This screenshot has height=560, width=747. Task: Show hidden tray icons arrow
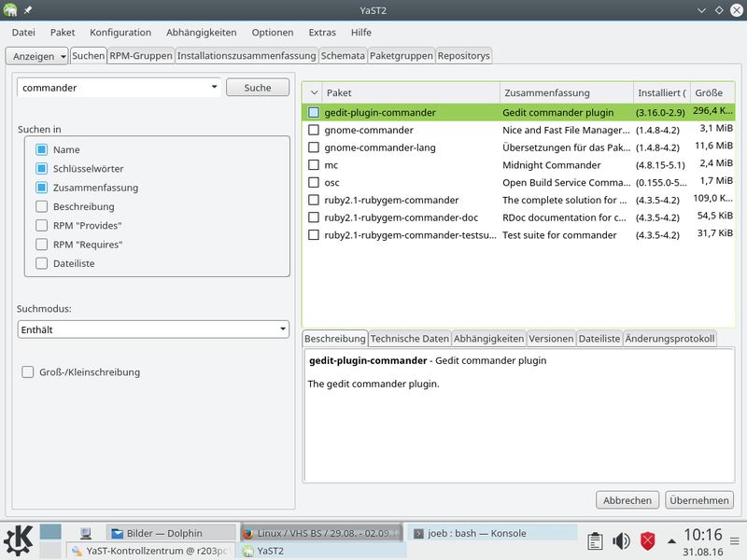[x=671, y=541]
